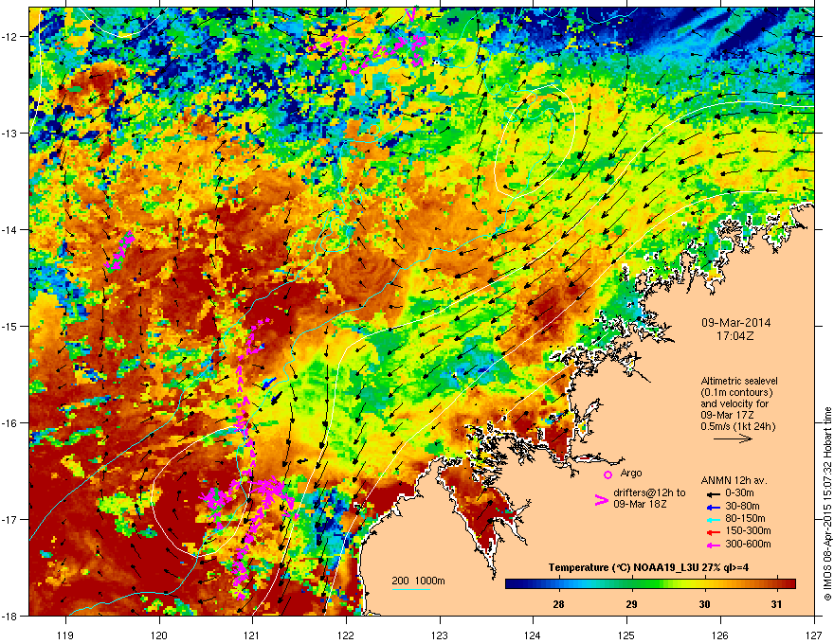Click the magenta drifters legend arrowhead
This screenshot has height=644, width=834.
601,500
